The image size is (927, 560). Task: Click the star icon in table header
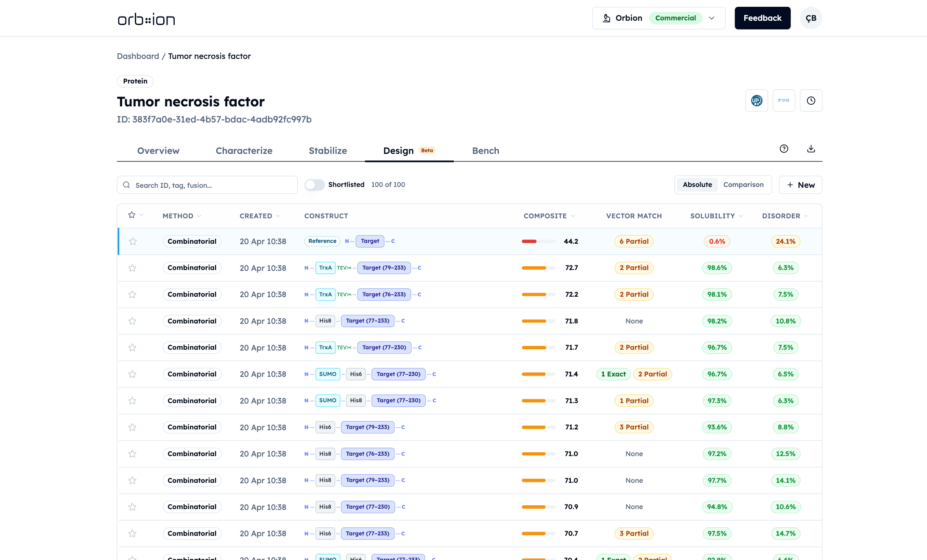tap(132, 215)
